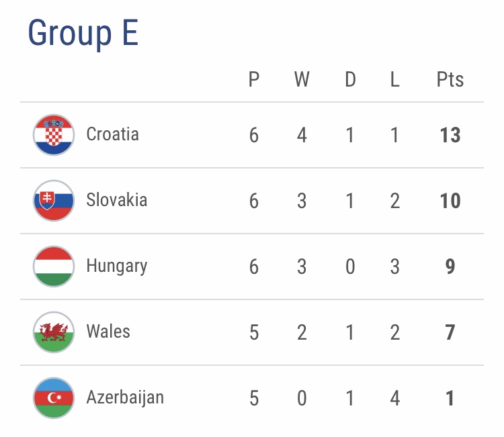Select the Hungary team name
Image resolution: width=504 pixels, height=437 pixels.
[x=117, y=266]
